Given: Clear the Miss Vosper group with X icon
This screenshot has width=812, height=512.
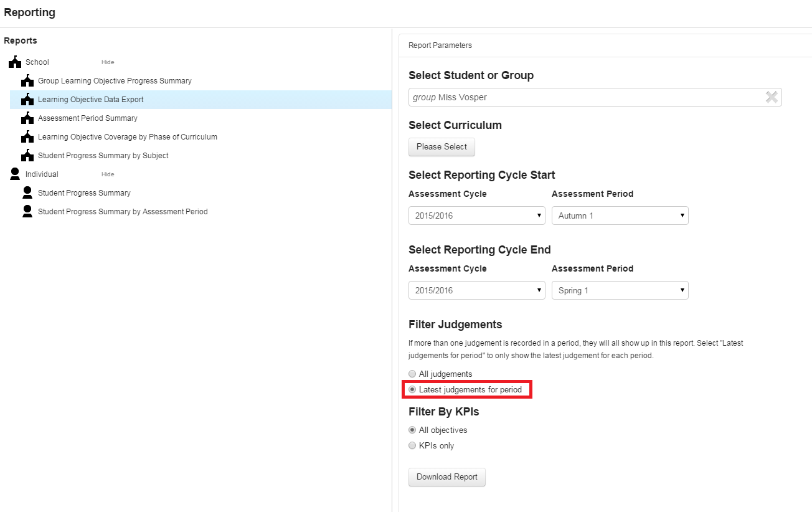Looking at the screenshot, I should click(771, 97).
